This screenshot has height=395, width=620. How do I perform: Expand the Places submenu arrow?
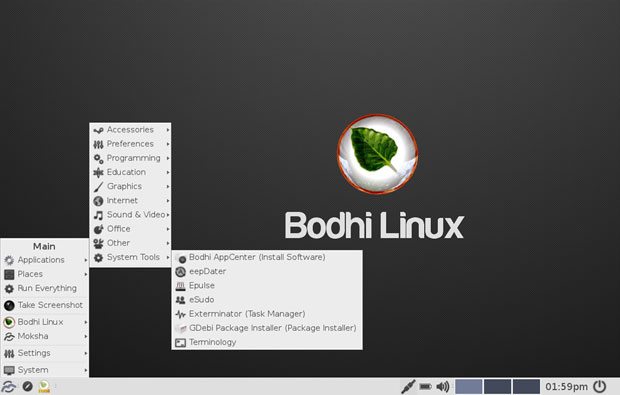coord(86,274)
